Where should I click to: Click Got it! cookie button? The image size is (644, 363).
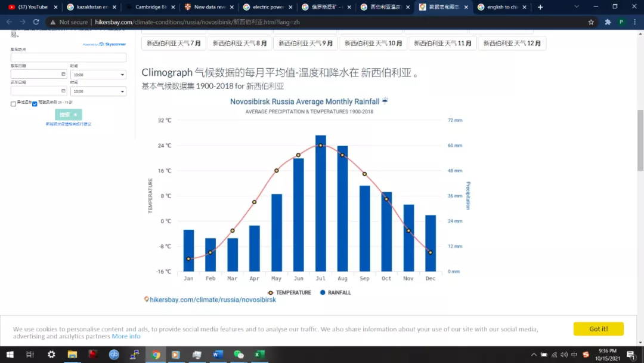(x=599, y=329)
